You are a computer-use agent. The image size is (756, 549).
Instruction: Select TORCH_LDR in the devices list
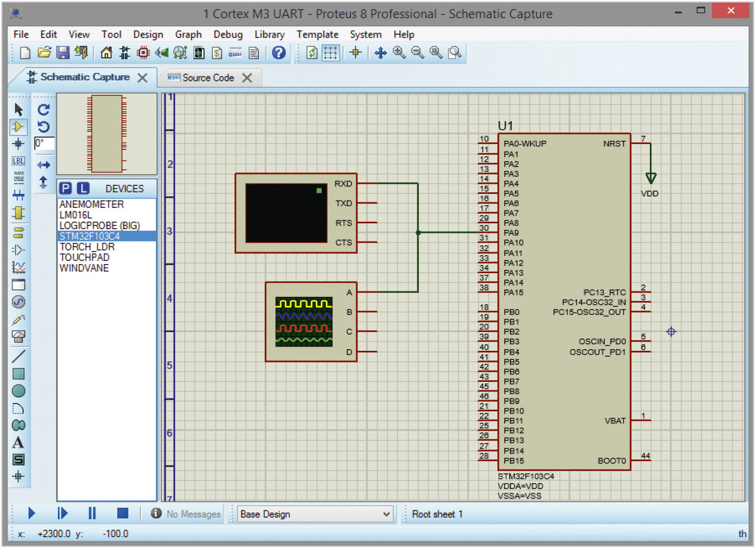(107, 247)
